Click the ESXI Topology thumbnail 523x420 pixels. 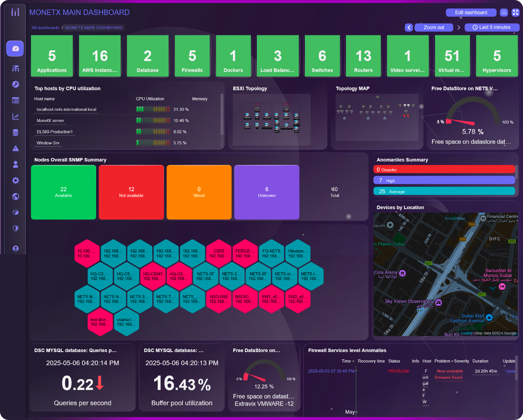[x=272, y=119]
